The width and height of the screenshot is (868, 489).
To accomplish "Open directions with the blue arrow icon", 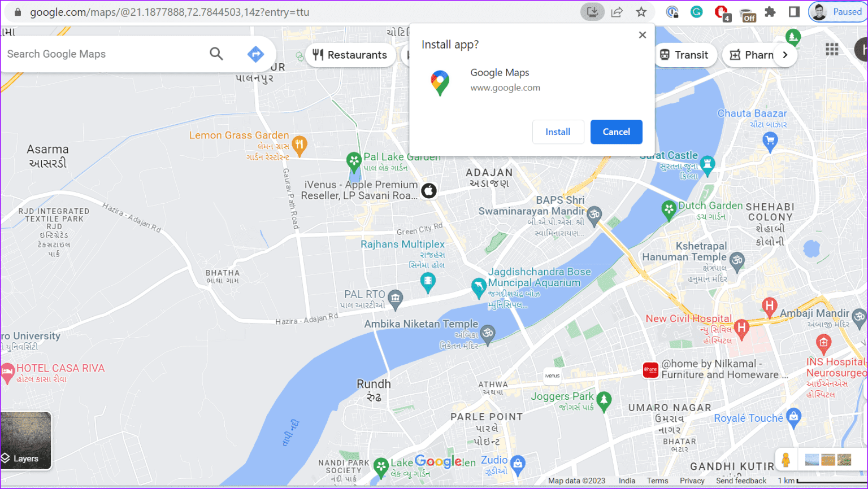I will coord(256,54).
